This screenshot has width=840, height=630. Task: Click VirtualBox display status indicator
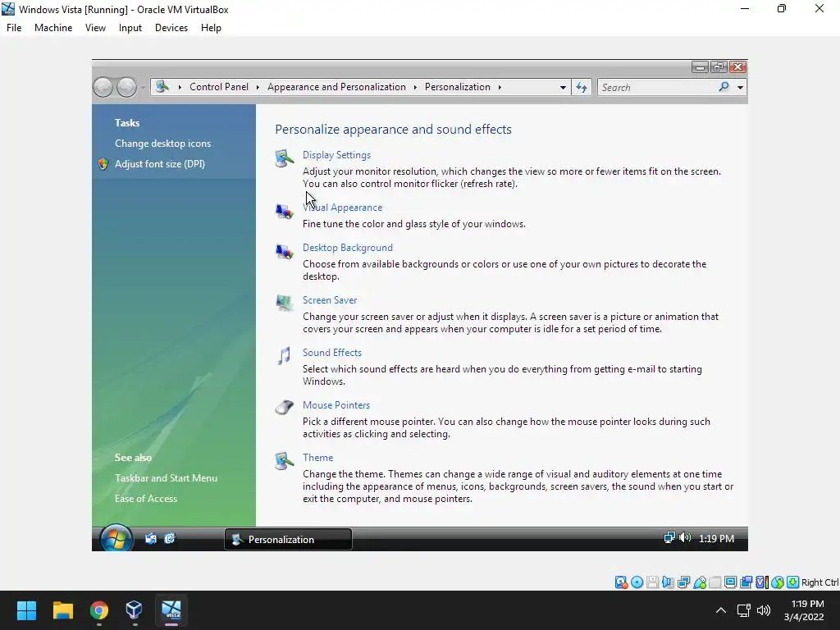tap(730, 582)
